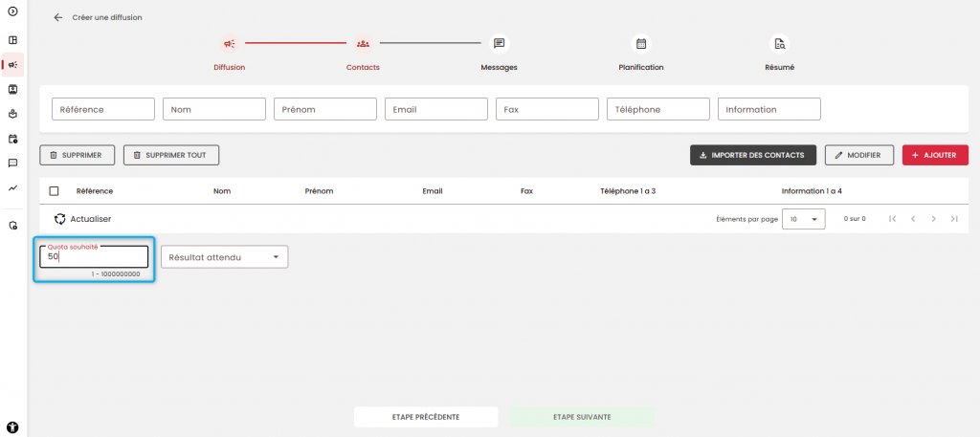Image resolution: width=980 pixels, height=437 pixels.
Task: Focus the Téléphone input field
Action: 658,109
